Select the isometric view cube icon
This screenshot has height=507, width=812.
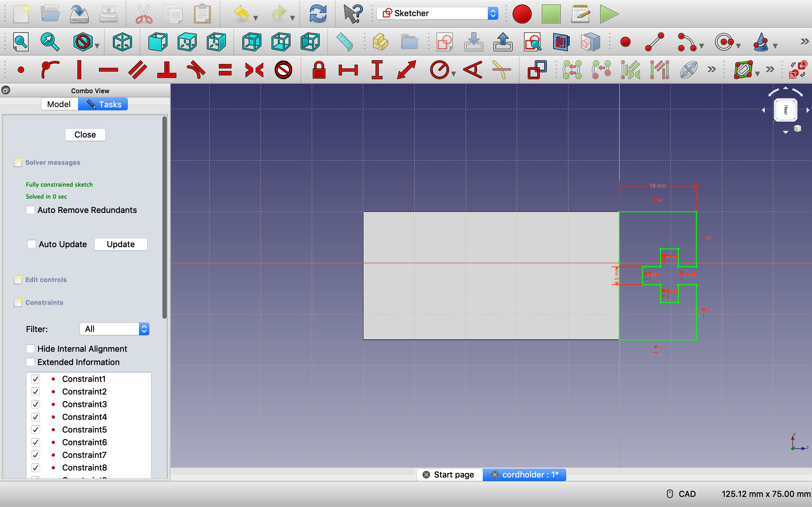pyautogui.click(x=122, y=42)
